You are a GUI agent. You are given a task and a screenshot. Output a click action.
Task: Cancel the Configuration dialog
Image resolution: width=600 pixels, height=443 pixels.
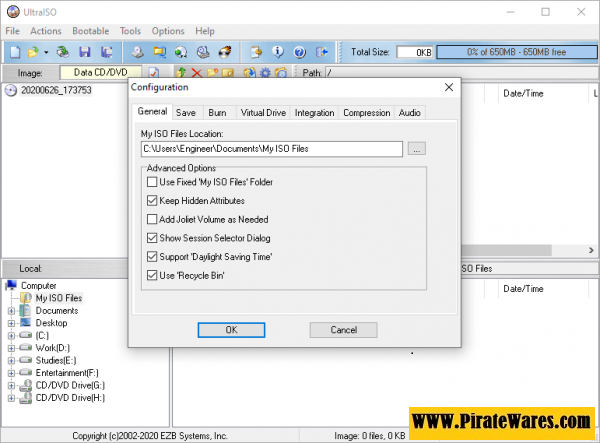tap(343, 329)
